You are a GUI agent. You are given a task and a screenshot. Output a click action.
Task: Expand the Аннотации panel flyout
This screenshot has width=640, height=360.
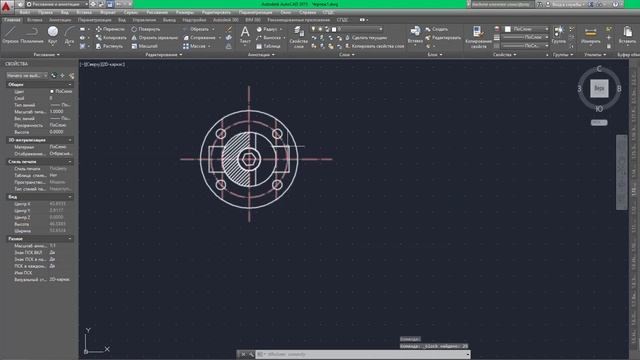point(261,54)
